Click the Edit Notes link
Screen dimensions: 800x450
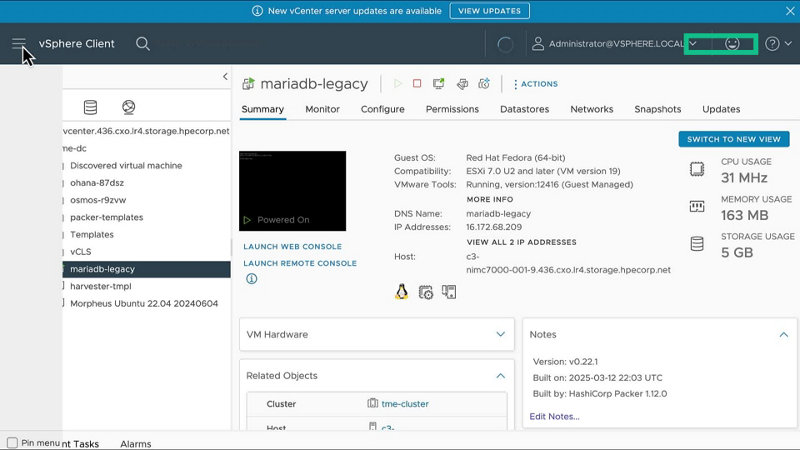click(x=555, y=416)
